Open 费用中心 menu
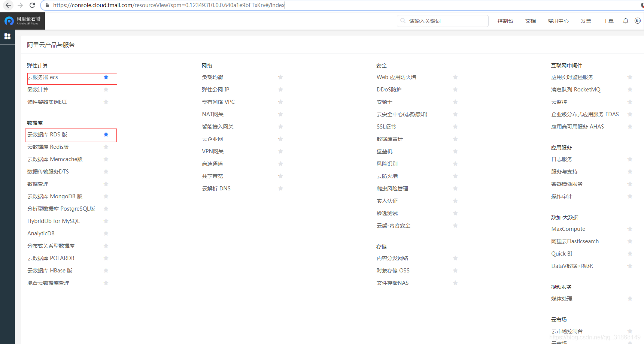 click(558, 21)
